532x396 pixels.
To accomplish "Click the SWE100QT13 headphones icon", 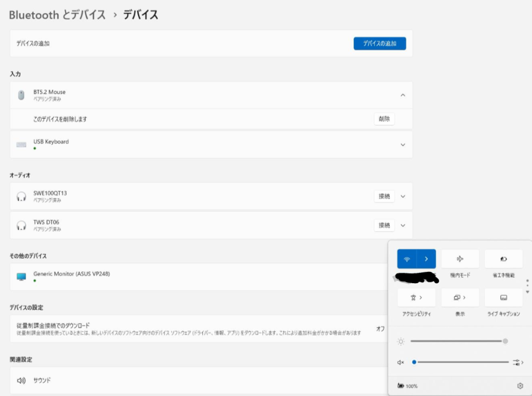I will pyautogui.click(x=21, y=196).
